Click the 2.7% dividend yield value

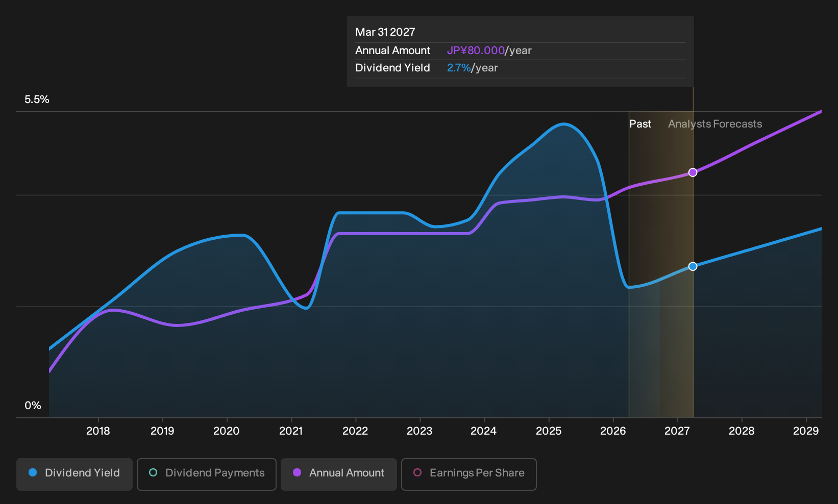459,68
